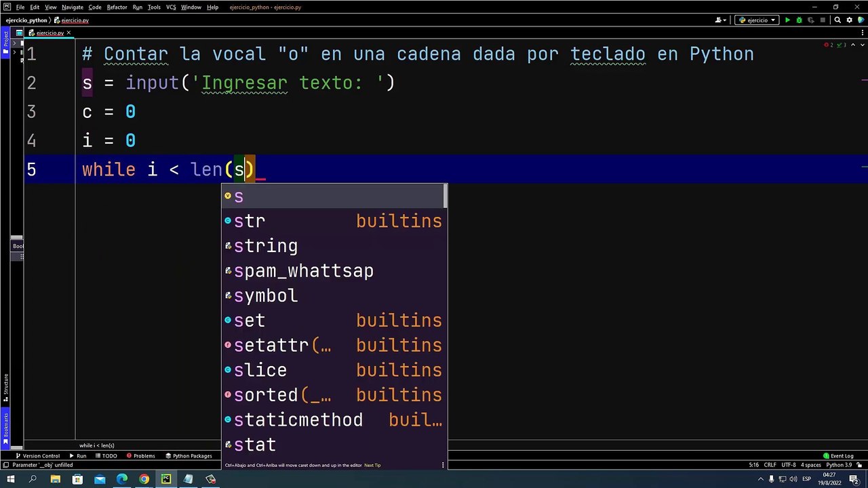Open the TODO tool window
868x488 pixels.
point(106,456)
